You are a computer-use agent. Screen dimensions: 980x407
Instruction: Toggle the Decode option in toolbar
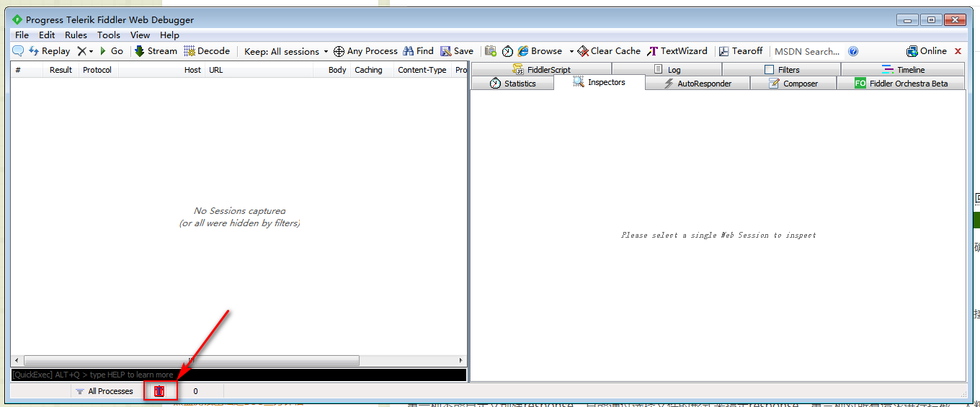pyautogui.click(x=207, y=51)
